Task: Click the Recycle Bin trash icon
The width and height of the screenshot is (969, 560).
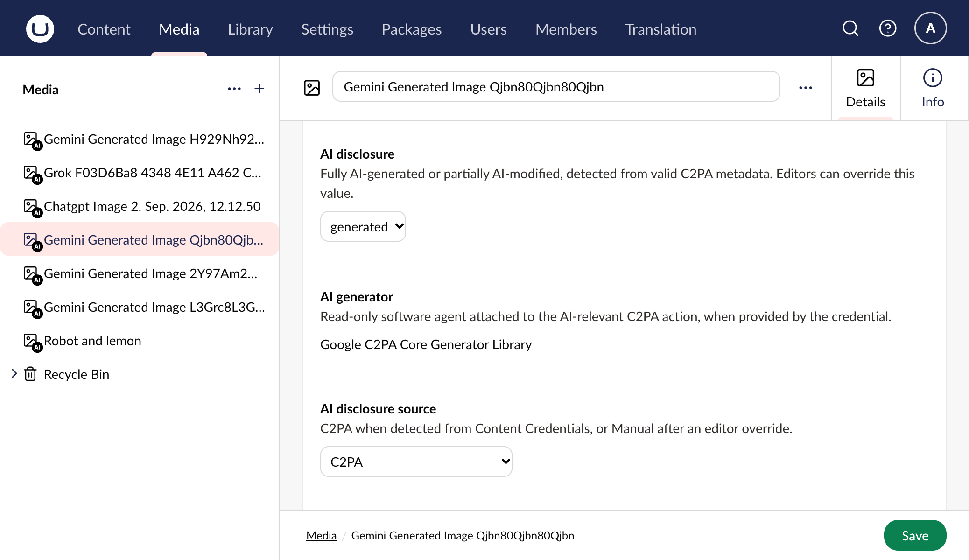Action: 30,374
